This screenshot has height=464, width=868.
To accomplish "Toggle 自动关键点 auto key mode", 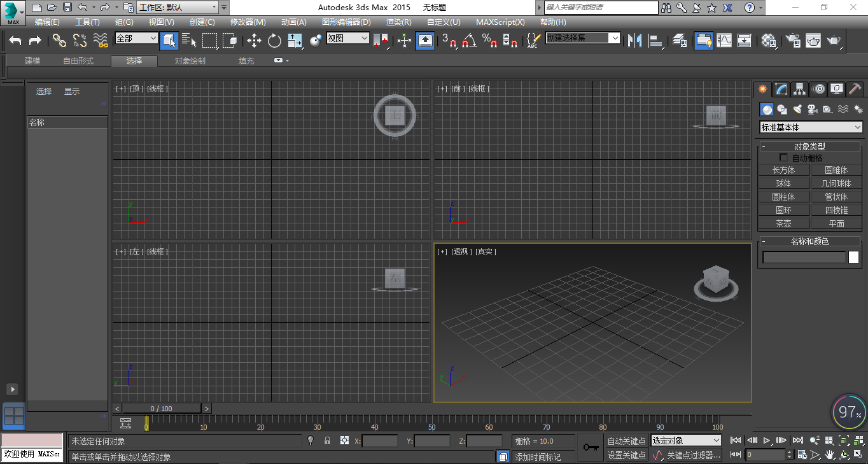I will (626, 440).
